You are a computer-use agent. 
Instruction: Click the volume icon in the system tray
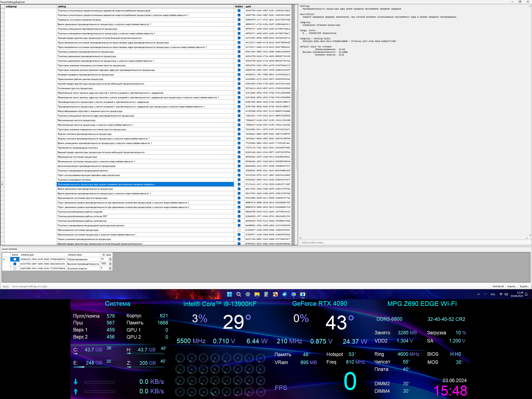pos(506,294)
